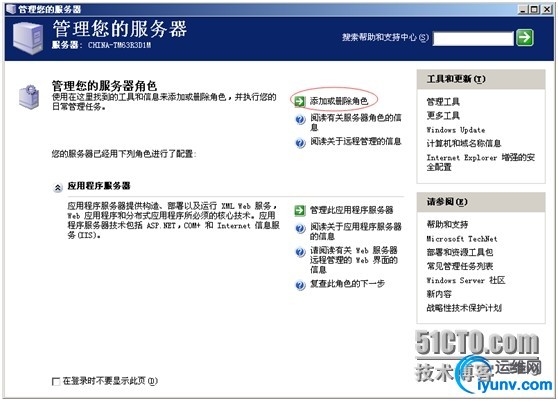Open 阅读有关服务器角色的信息 link
This screenshot has height=401, width=558.
coord(356,122)
